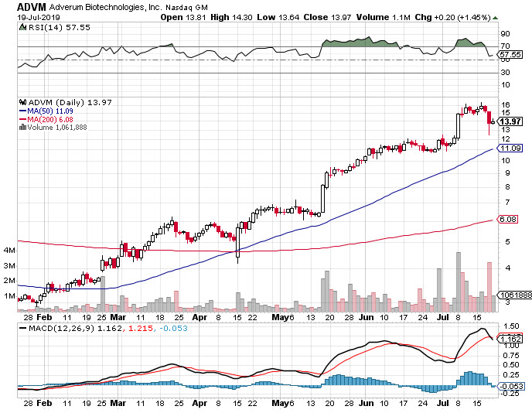Click the Nasdaq GM exchange label
The width and height of the screenshot is (532, 413).
click(186, 8)
